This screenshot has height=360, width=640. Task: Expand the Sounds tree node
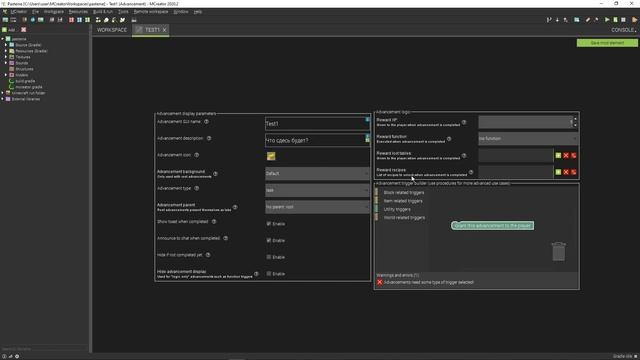[x=6, y=63]
